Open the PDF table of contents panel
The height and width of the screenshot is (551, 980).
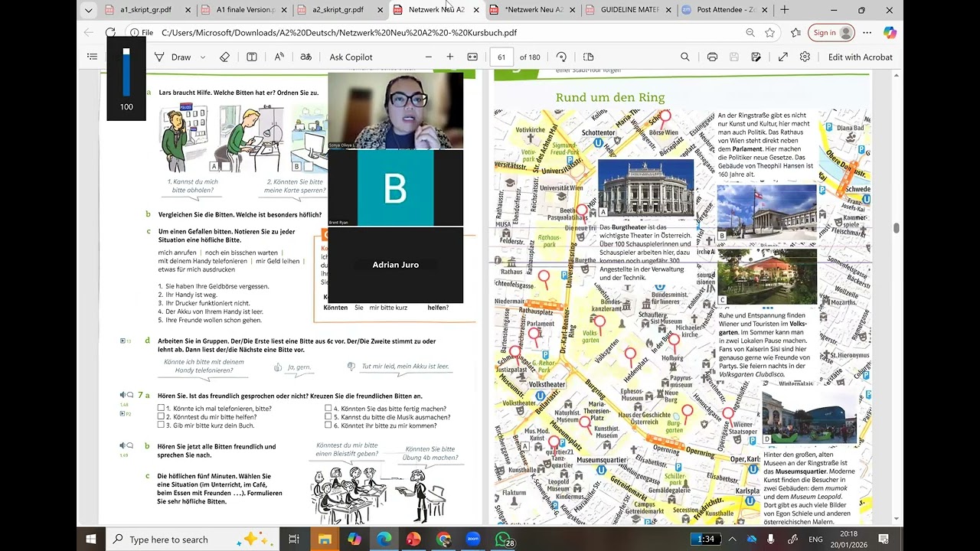pyautogui.click(x=92, y=57)
